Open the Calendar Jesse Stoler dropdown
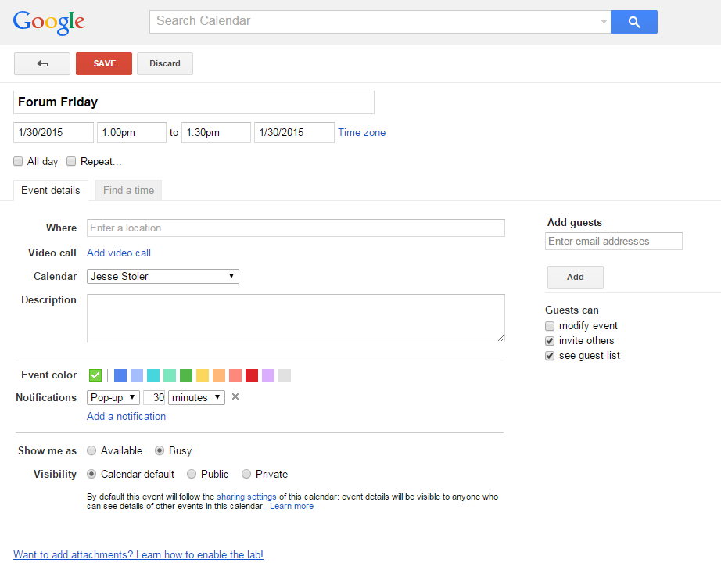Screen dimensions: 721x588 [x=163, y=276]
